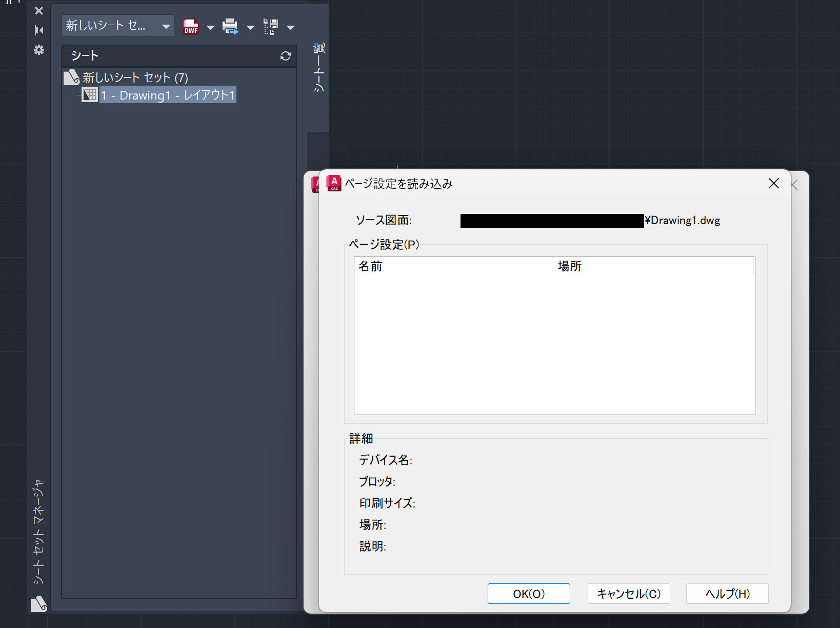Click the ヘルプ(H) button
The height and width of the screenshot is (628, 840).
pyautogui.click(x=727, y=594)
